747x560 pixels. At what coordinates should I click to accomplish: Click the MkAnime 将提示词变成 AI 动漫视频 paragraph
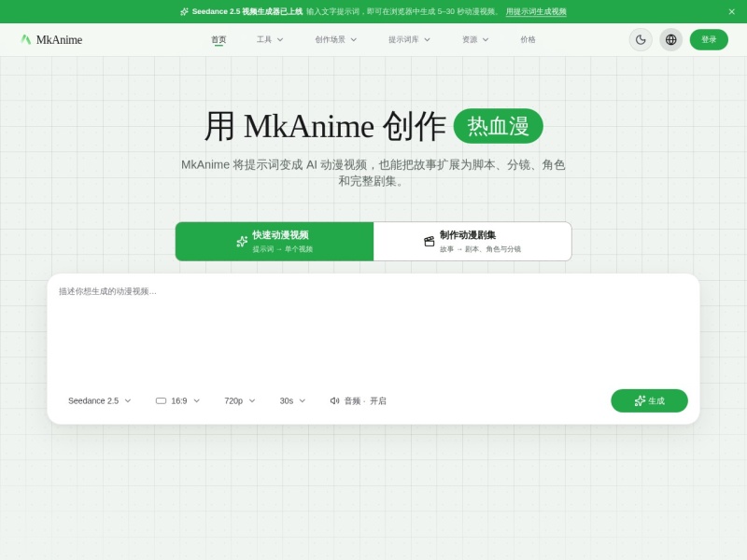point(373,173)
